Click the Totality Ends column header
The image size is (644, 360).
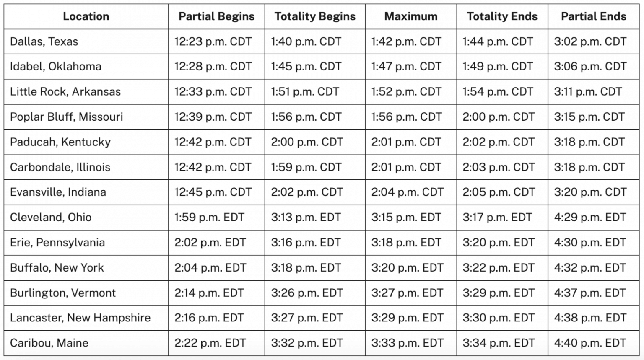coord(502,16)
